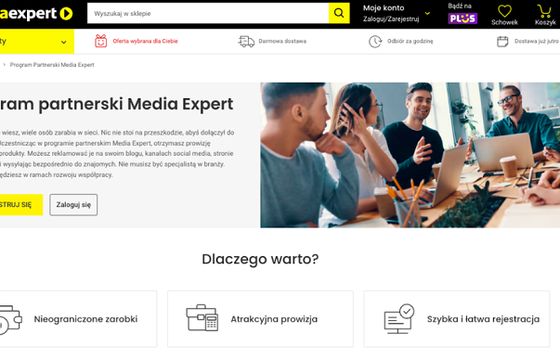Click the team meeting hero image
Image resolution: width=560 pixels, height=360 pixels.
coord(410,155)
